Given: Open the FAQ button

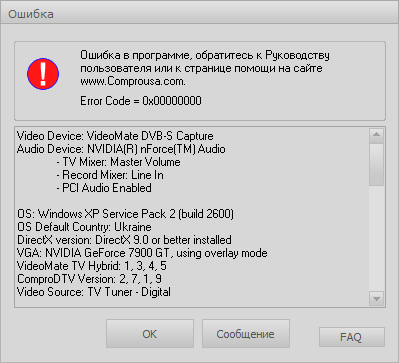Looking at the screenshot, I should pyautogui.click(x=352, y=337).
